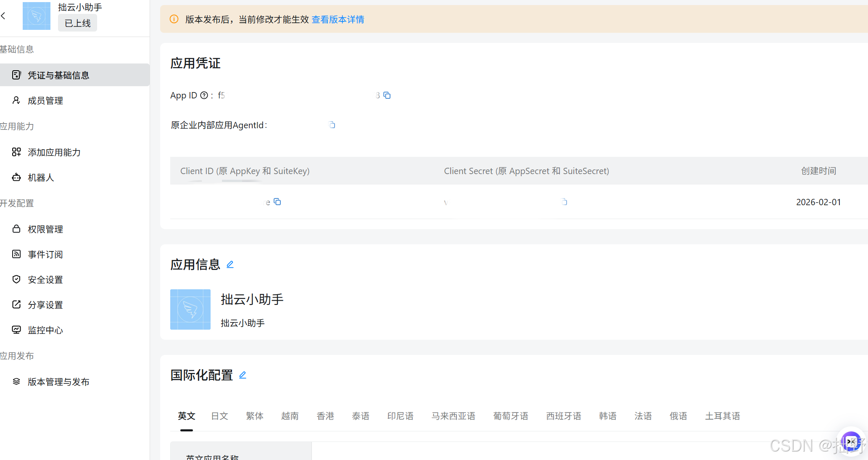Switch to the 日文 language tab

click(x=219, y=416)
